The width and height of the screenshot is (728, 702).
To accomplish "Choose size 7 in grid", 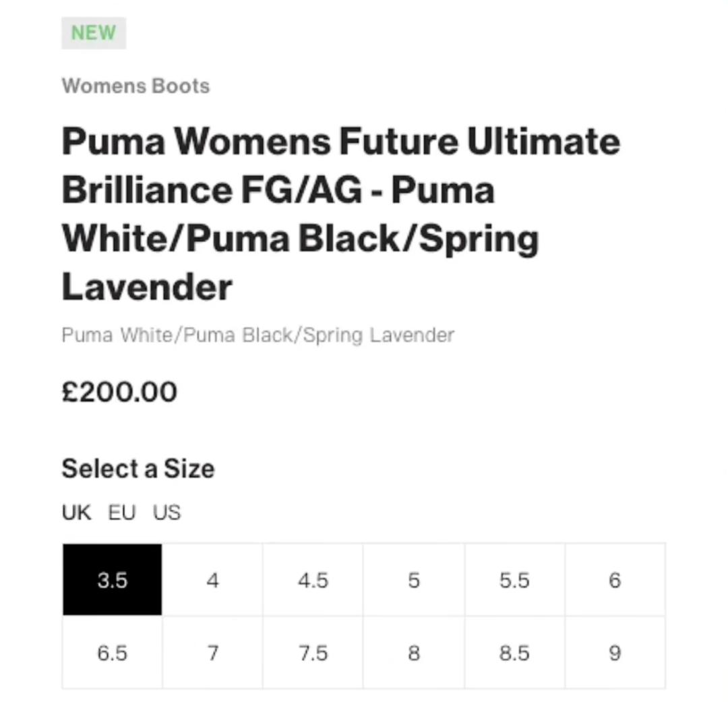I will [212, 653].
